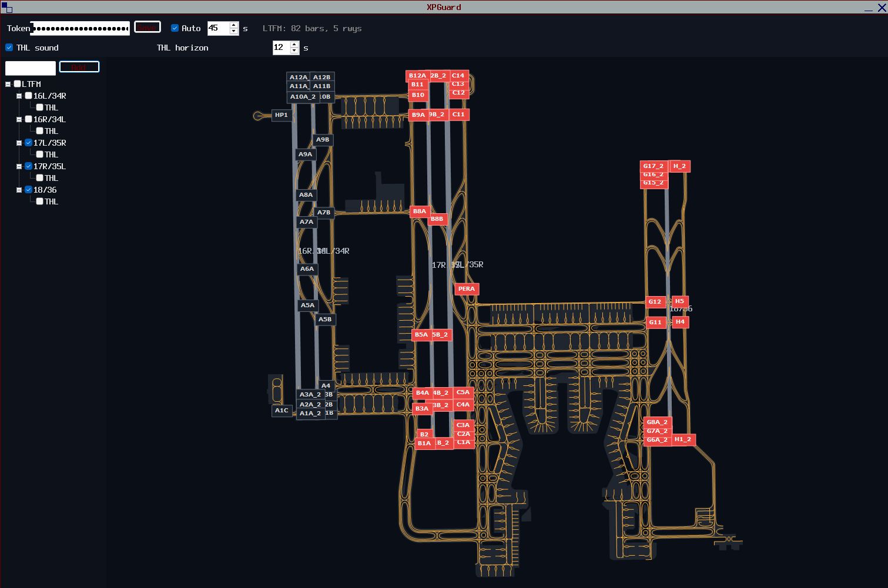
Task: Select the A9B stop bar marker
Action: tap(323, 140)
